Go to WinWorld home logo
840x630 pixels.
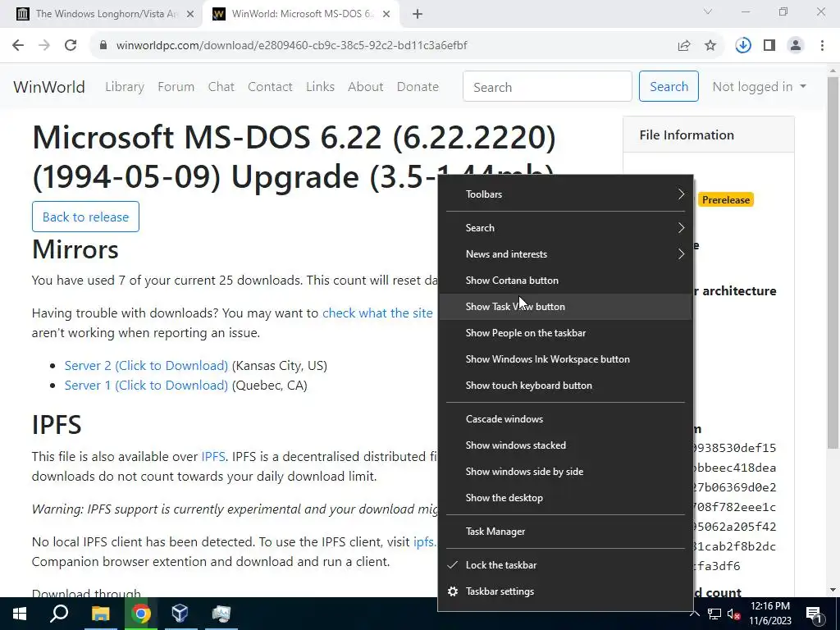49,87
